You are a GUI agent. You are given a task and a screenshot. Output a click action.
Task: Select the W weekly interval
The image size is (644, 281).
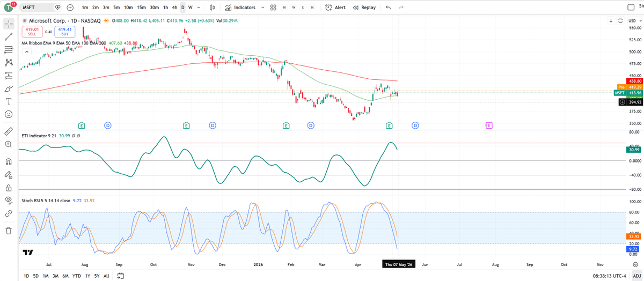pyautogui.click(x=191, y=8)
